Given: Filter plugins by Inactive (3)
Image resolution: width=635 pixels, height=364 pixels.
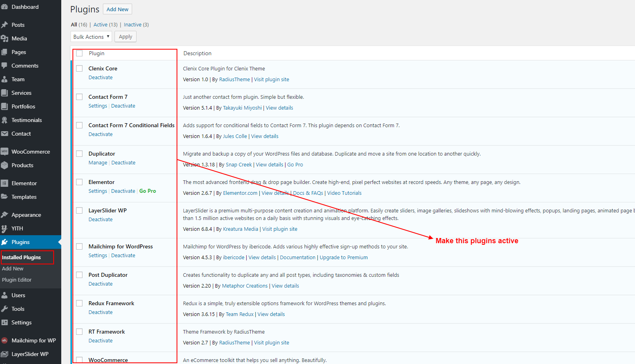Looking at the screenshot, I should coord(136,25).
